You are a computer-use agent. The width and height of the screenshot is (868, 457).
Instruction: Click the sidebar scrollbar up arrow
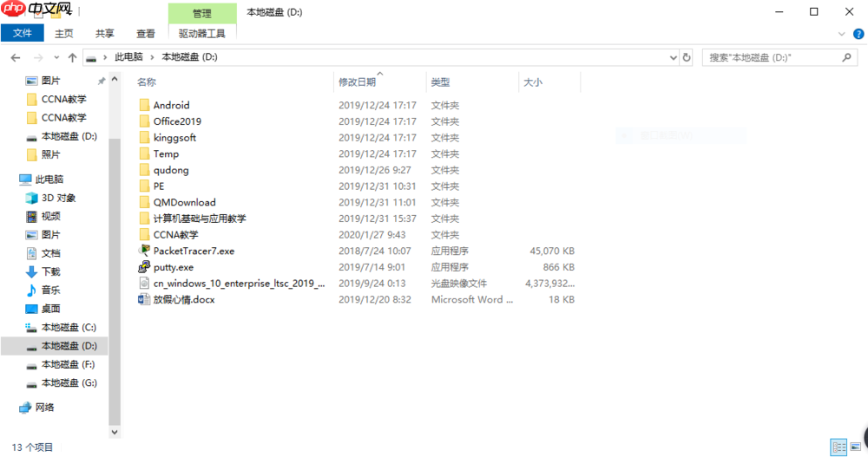point(115,80)
